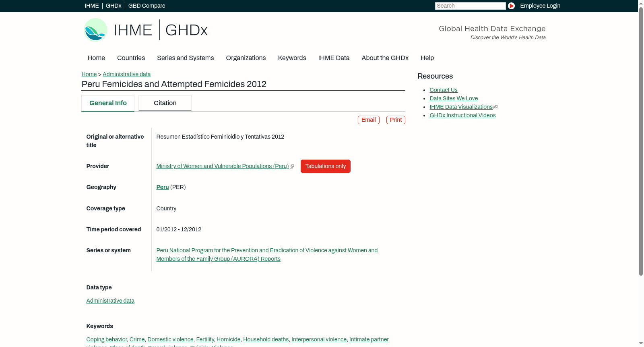Viewport: 644px width, 347px height.
Task: Click Home breadcrumb link
Action: [89, 74]
